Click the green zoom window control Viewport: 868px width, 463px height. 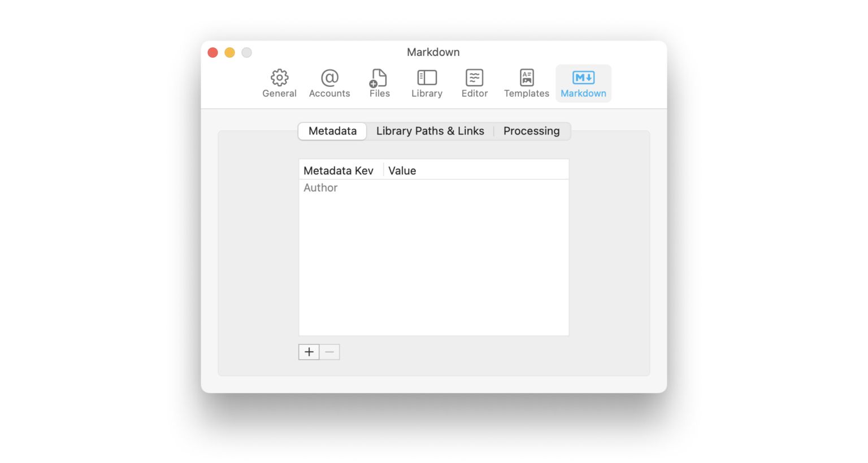click(x=246, y=52)
